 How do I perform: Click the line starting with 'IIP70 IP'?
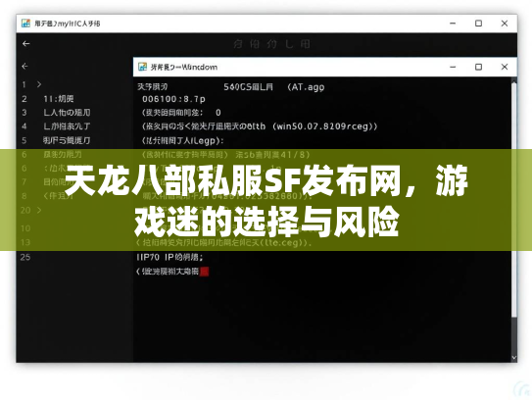click(169, 257)
